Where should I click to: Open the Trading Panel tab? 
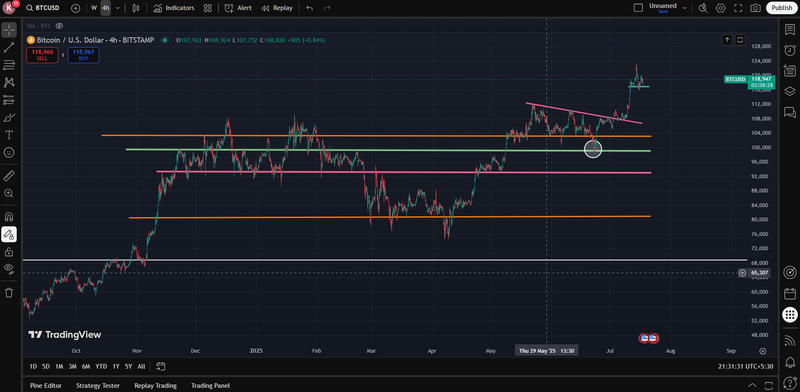tap(211, 386)
